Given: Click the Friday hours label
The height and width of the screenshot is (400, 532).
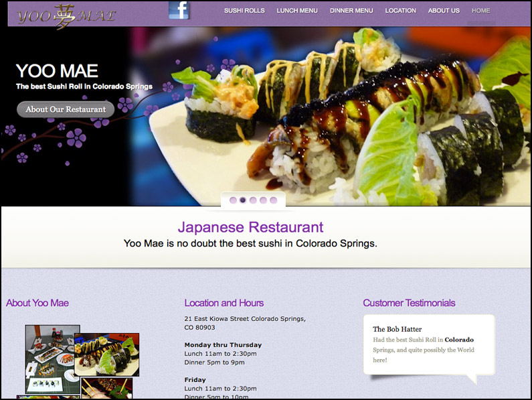Looking at the screenshot, I should click(195, 380).
